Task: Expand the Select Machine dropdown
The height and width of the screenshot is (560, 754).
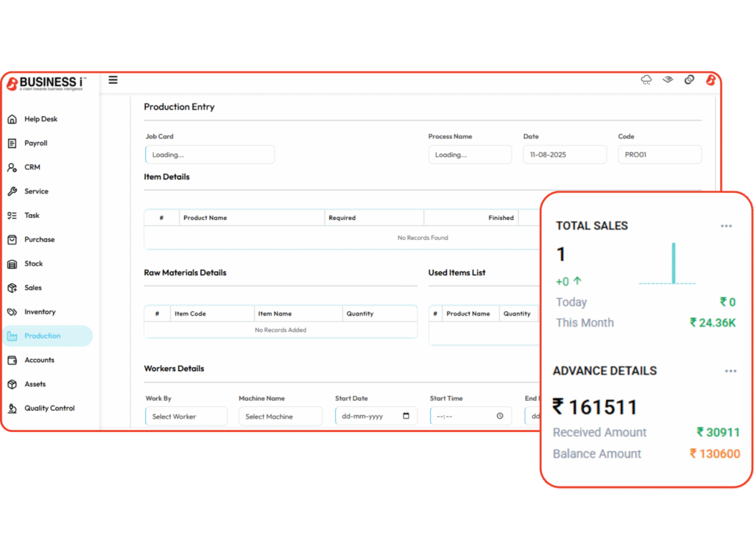Action: (x=281, y=417)
